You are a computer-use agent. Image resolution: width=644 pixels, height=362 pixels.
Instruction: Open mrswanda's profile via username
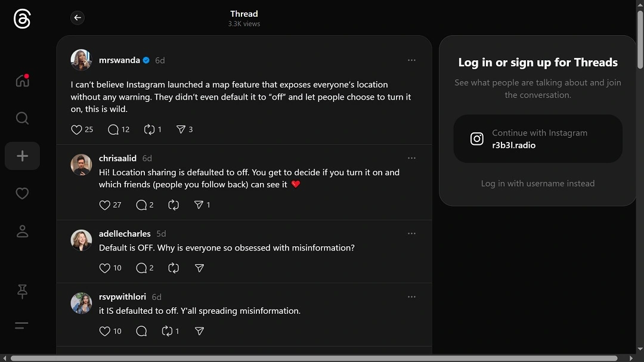click(119, 60)
